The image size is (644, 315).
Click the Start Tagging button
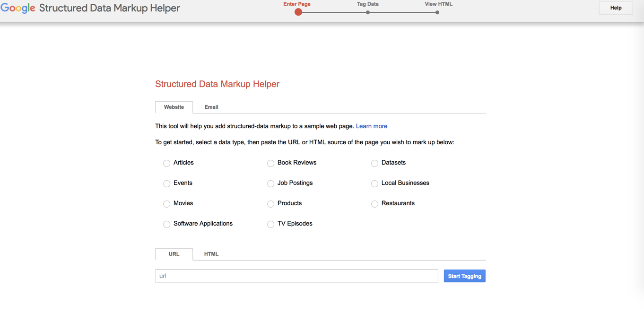(x=464, y=276)
